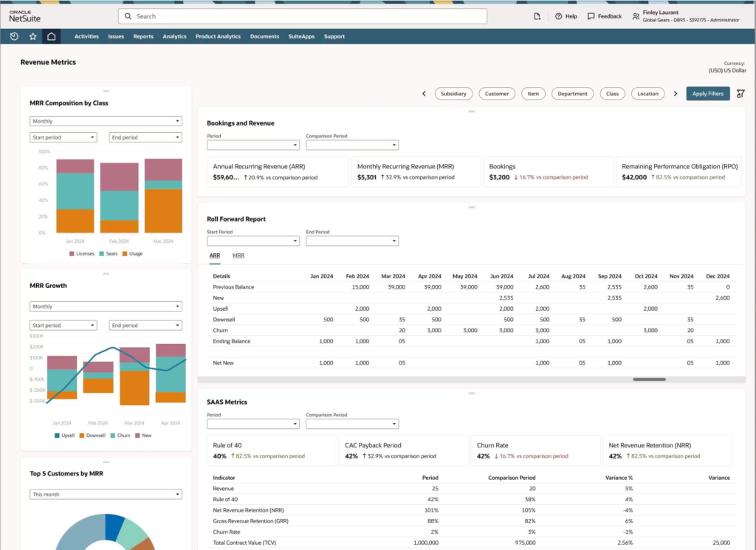Toggle the Subsidiary filter chip
756x550 pixels.
pos(453,94)
